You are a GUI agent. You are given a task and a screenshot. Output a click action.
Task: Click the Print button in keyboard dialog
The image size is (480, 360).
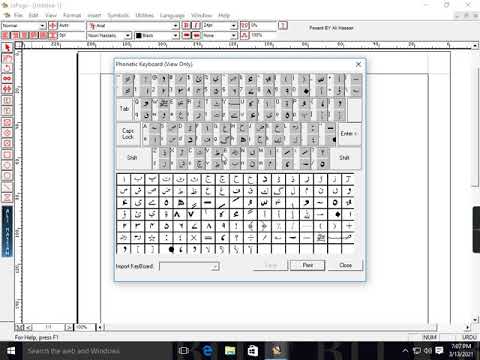307,265
